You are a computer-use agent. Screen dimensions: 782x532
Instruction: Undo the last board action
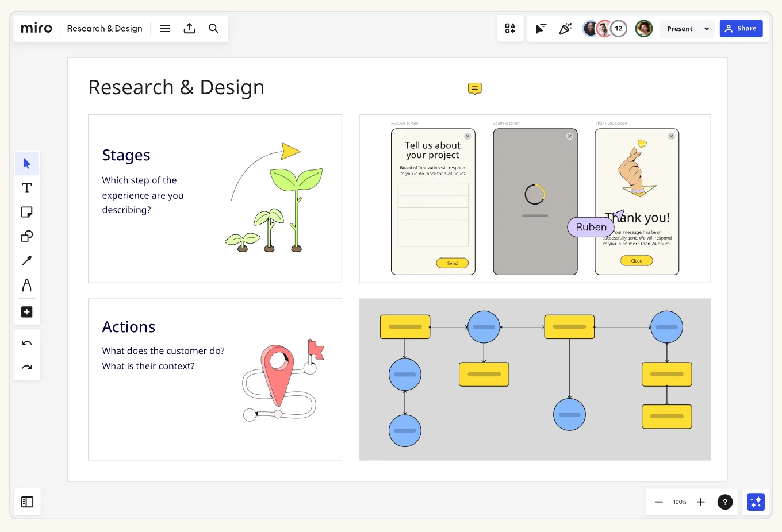click(x=26, y=343)
